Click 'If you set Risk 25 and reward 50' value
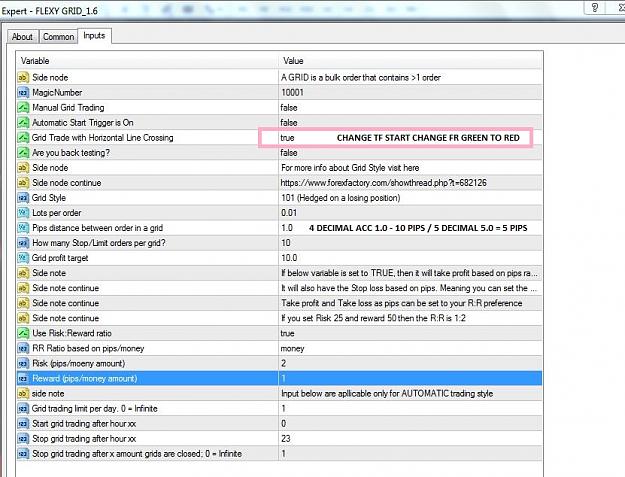The width and height of the screenshot is (625, 477). (373, 318)
